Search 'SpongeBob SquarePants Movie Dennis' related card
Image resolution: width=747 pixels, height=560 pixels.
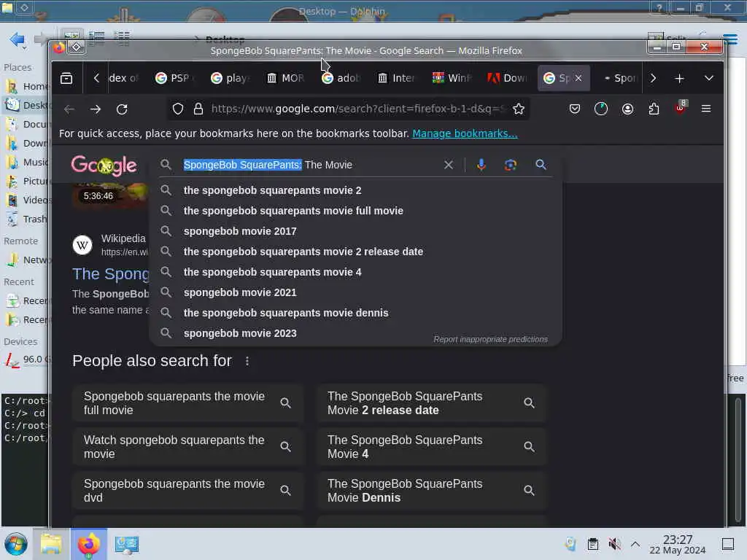(431, 491)
